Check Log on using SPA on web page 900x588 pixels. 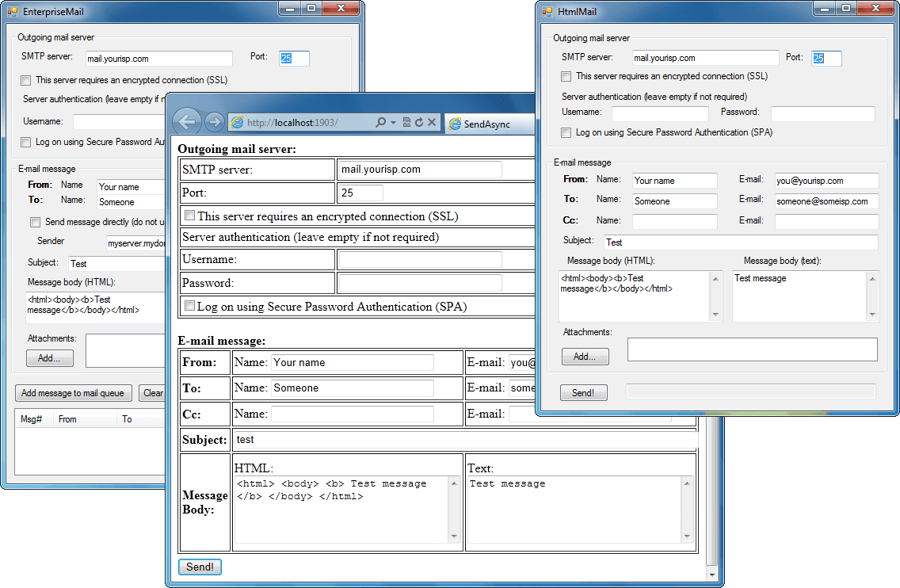189,305
